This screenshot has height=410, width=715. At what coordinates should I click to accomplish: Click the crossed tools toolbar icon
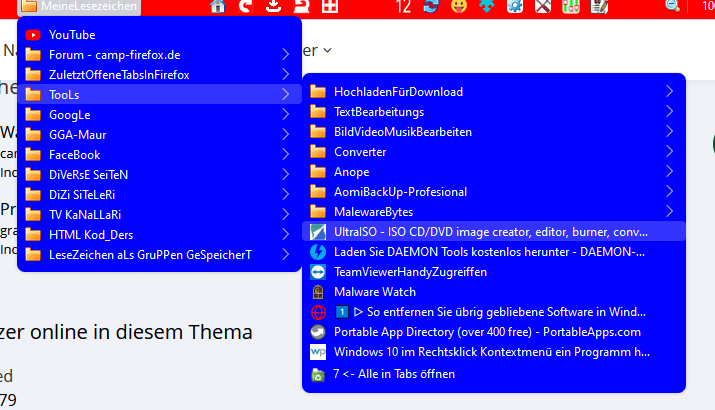pyautogui.click(x=543, y=6)
